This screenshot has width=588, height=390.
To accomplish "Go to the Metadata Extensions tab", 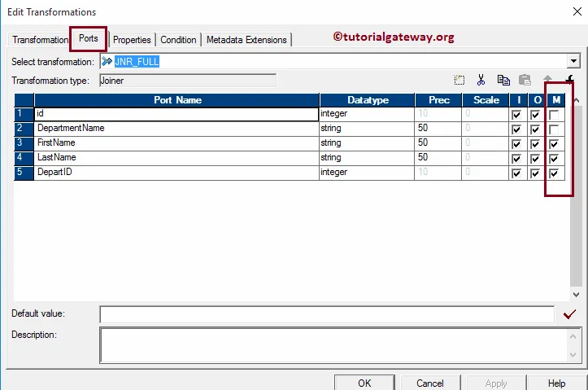I will (246, 40).
